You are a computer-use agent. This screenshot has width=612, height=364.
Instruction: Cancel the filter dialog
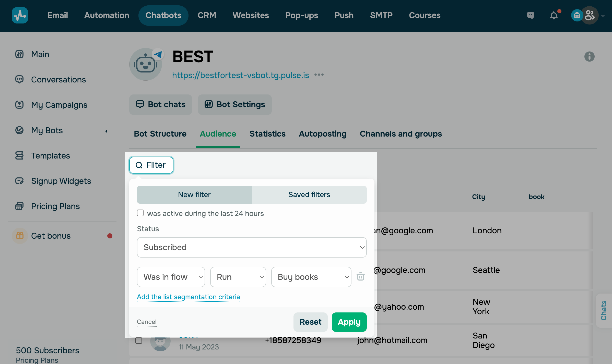pos(147,322)
